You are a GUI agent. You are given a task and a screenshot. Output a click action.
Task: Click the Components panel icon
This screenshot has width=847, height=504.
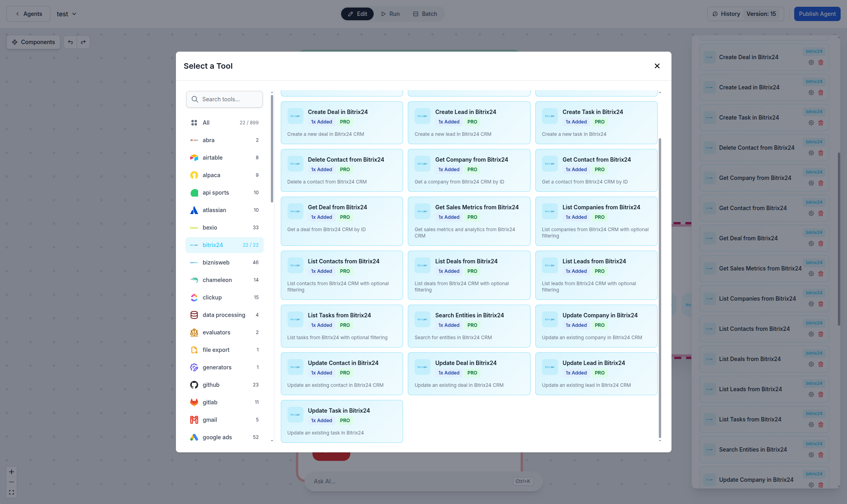(15, 42)
